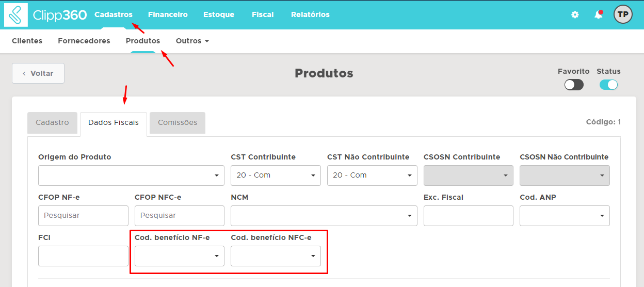The width and height of the screenshot is (644, 287).
Task: Expand the Outros submenu
Action: click(x=192, y=41)
